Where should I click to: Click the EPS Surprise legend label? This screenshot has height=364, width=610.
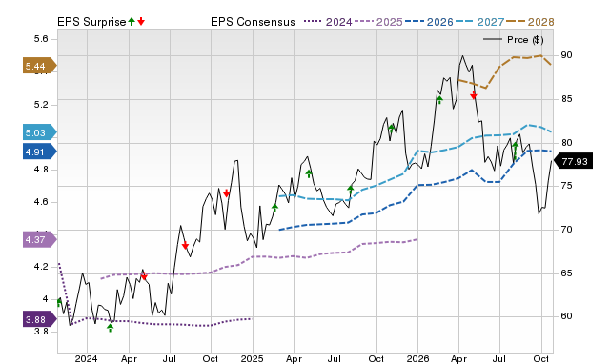91,22
